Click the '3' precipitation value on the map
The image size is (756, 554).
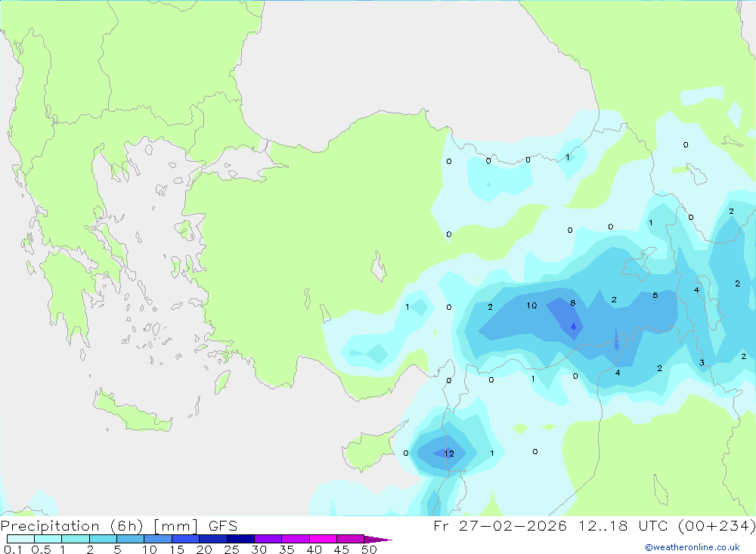pyautogui.click(x=702, y=363)
